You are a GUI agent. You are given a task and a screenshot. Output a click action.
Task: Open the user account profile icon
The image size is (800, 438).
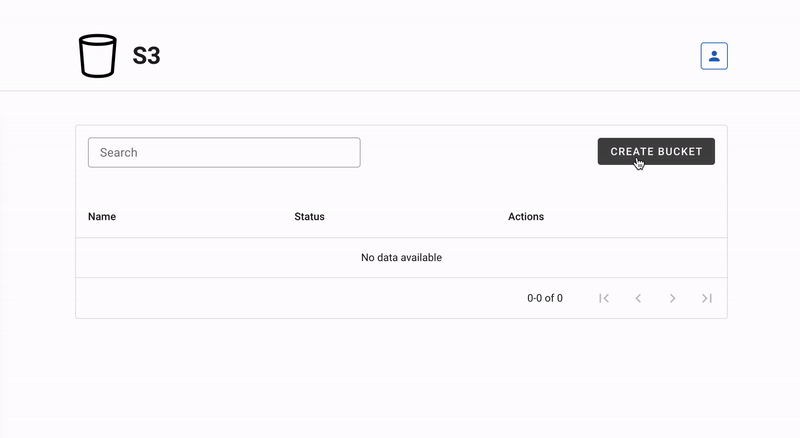pyautogui.click(x=714, y=56)
